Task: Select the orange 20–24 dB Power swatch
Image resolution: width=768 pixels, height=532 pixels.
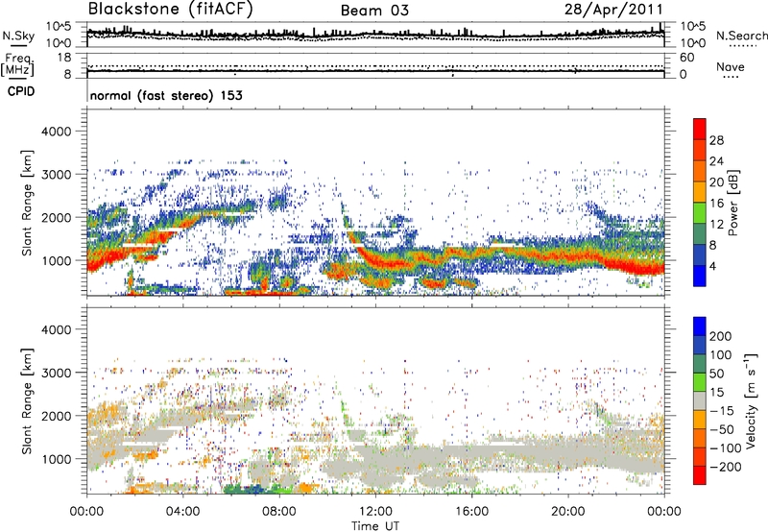Action: tap(700, 171)
